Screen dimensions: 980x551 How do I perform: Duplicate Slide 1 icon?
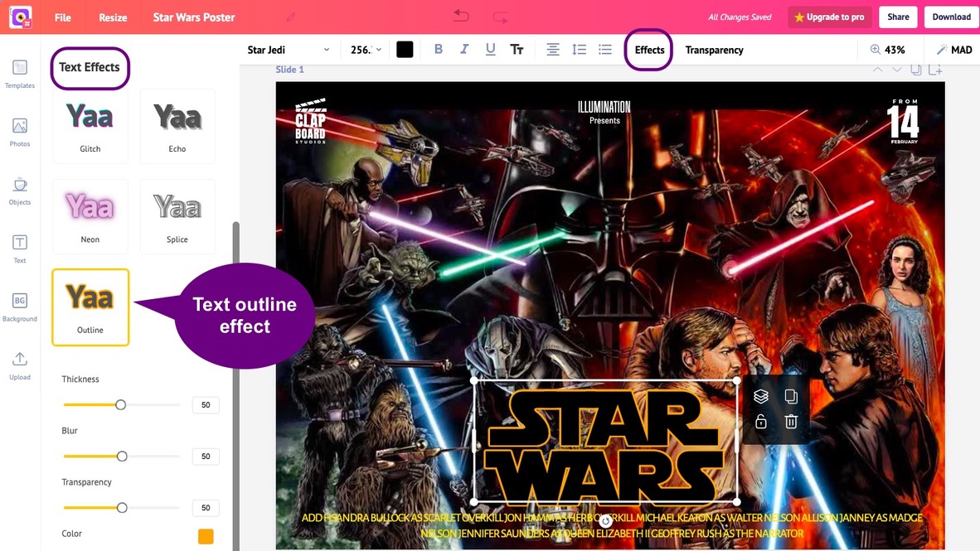(x=915, y=70)
